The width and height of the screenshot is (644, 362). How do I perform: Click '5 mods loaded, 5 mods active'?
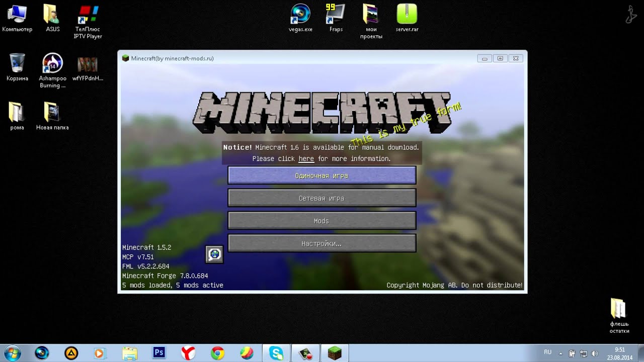click(x=173, y=285)
